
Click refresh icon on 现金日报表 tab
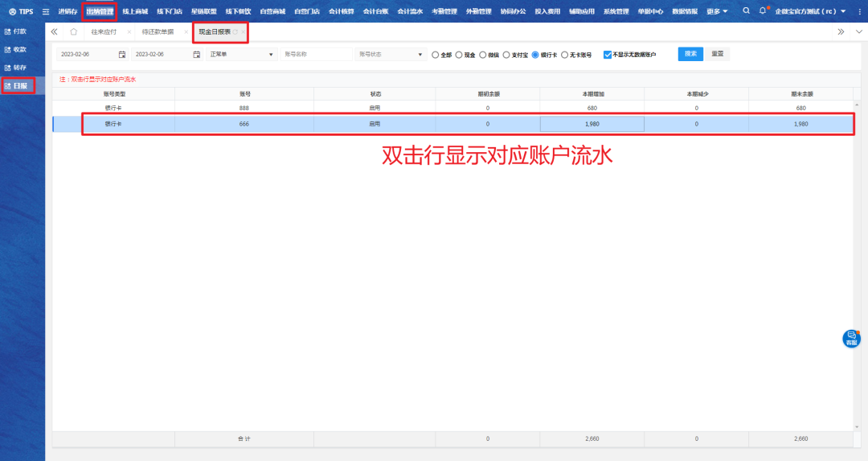pyautogui.click(x=235, y=31)
